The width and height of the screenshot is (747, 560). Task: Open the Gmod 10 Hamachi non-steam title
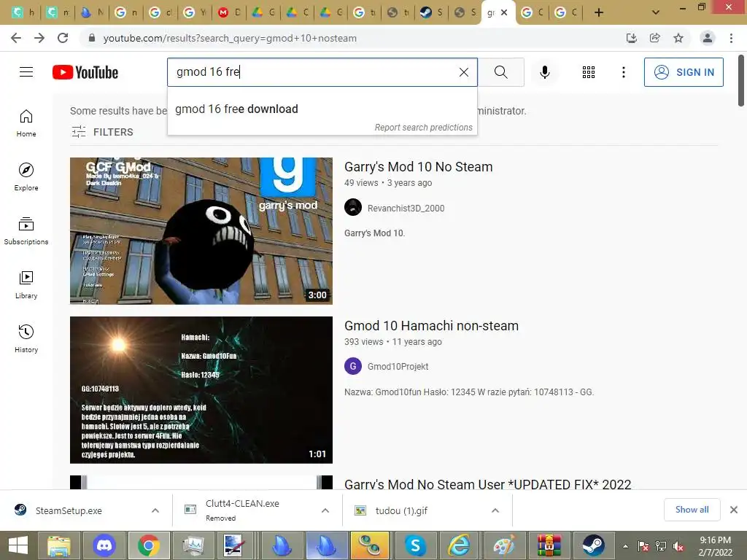tap(431, 326)
